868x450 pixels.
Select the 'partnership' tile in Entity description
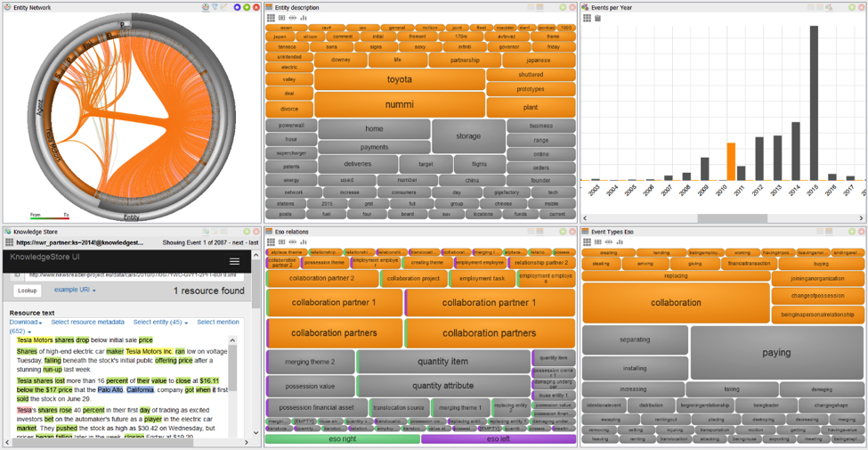(465, 60)
